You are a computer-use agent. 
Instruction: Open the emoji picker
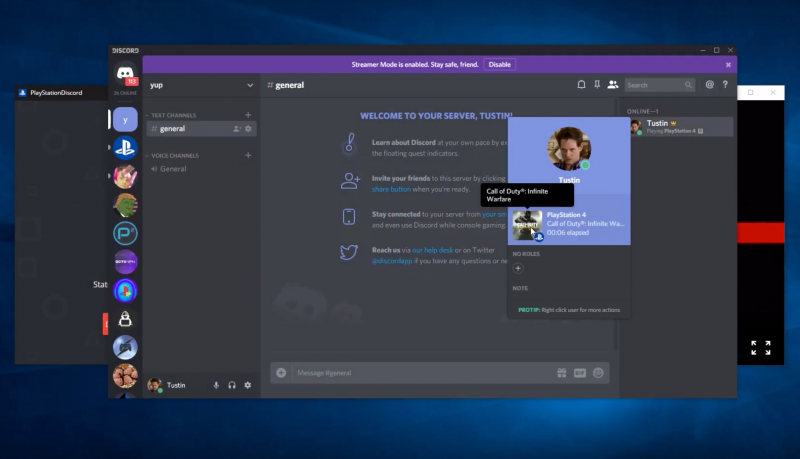point(598,373)
